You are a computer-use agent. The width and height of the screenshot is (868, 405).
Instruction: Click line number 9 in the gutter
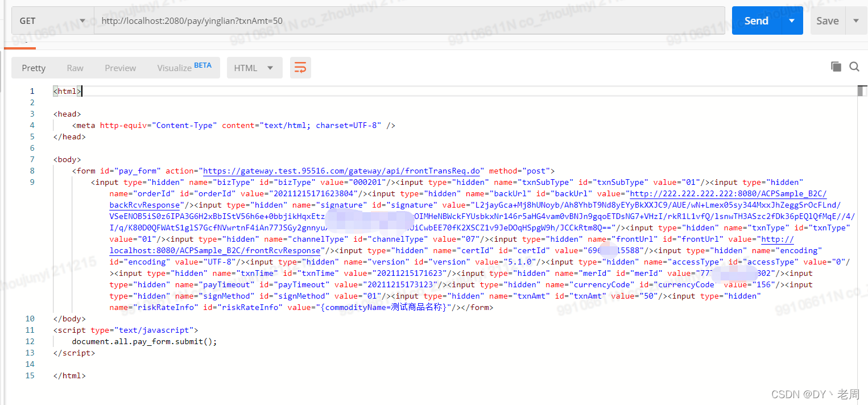[32, 182]
